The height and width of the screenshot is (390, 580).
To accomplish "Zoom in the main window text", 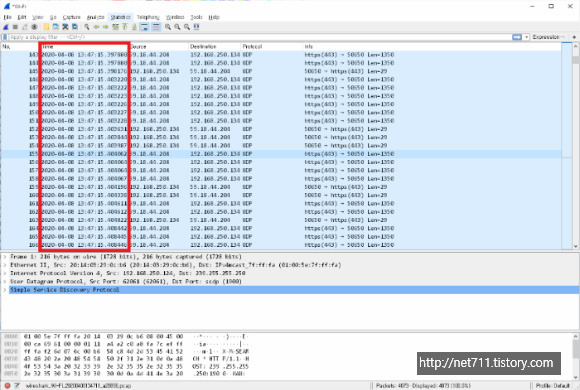I will (x=168, y=27).
